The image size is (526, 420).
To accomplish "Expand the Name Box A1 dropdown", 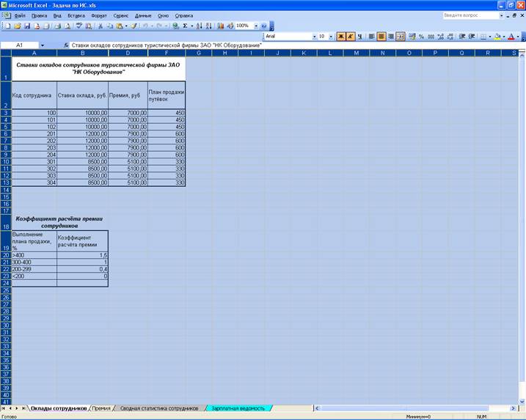I will click(x=43, y=45).
